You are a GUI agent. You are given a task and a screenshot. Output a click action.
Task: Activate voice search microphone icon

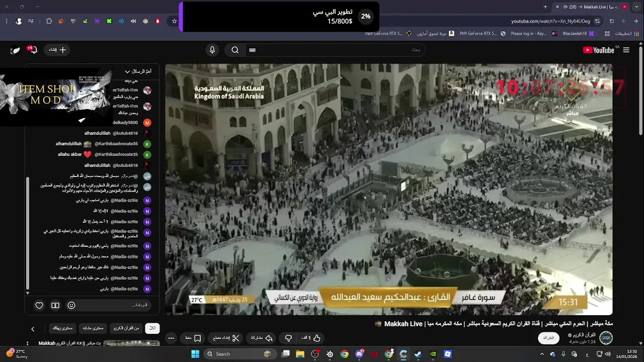pos(212,50)
